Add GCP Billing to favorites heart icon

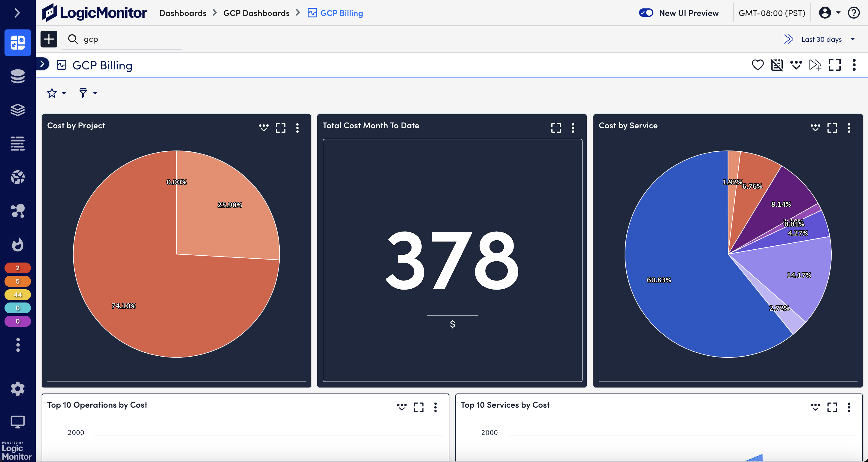coord(758,65)
